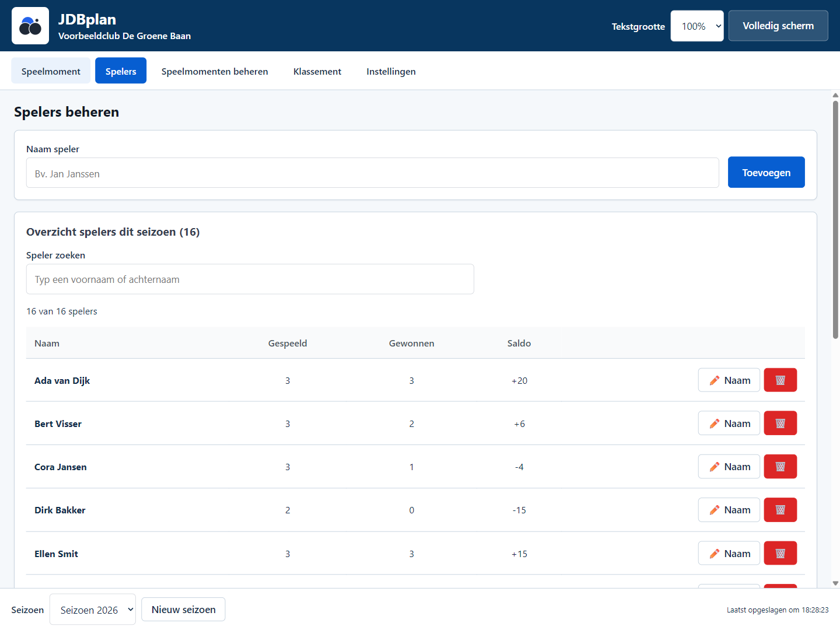Click the Volledig scherm button

click(778, 26)
